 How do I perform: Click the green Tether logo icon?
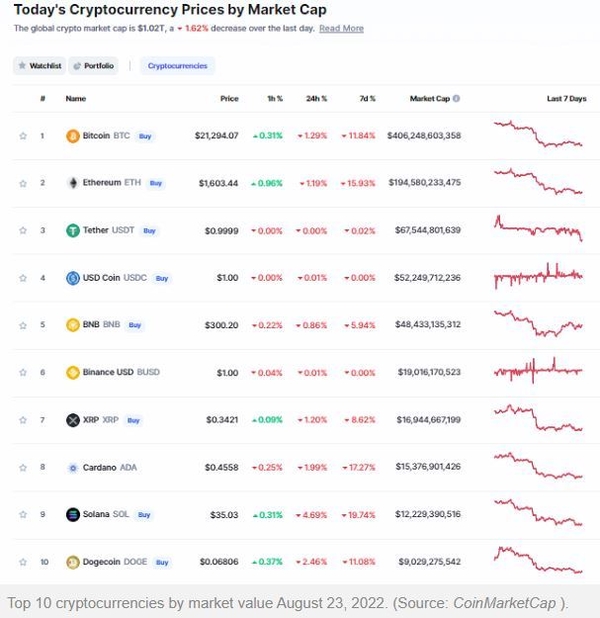[73, 230]
